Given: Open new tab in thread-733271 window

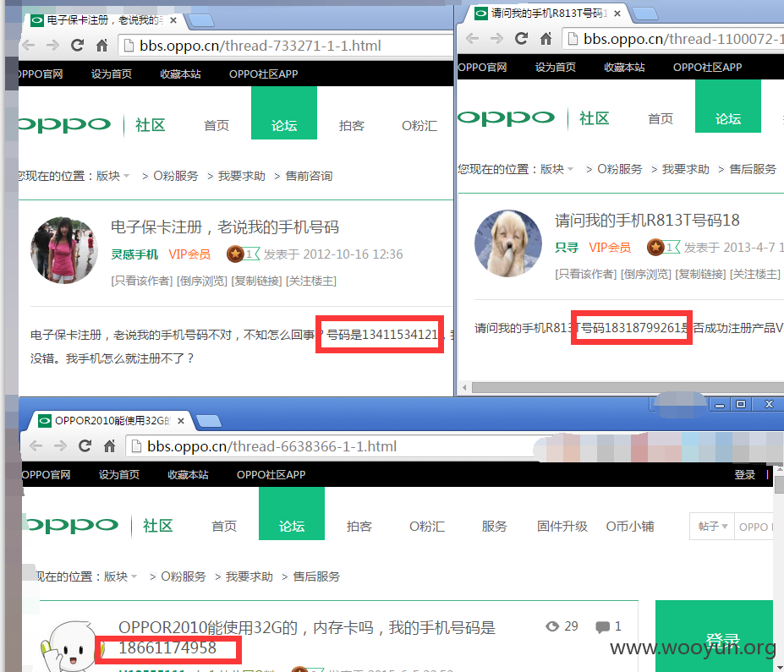Looking at the screenshot, I should coord(201,20).
